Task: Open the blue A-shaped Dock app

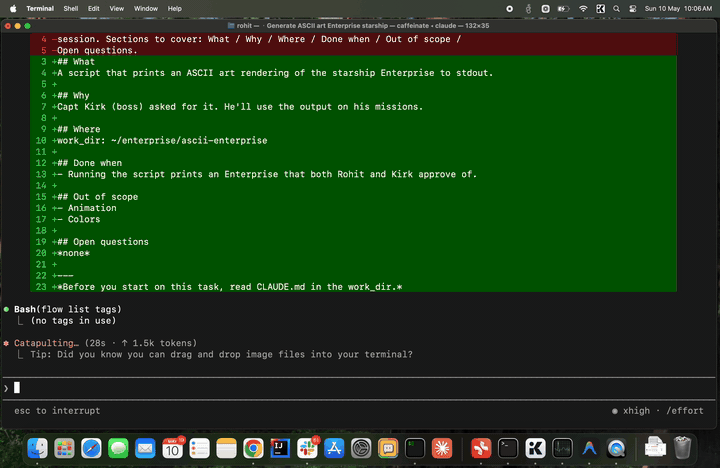Action: click(589, 448)
